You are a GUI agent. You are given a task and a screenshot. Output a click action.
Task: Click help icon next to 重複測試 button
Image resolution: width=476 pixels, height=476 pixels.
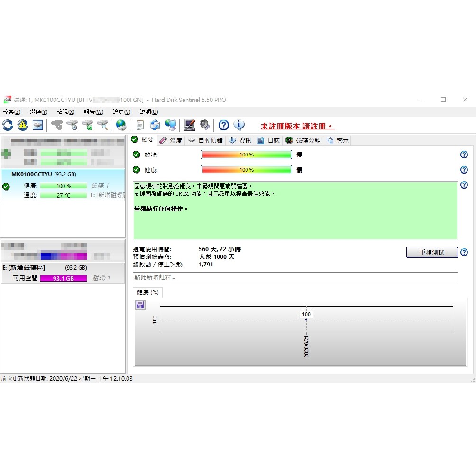tap(464, 252)
